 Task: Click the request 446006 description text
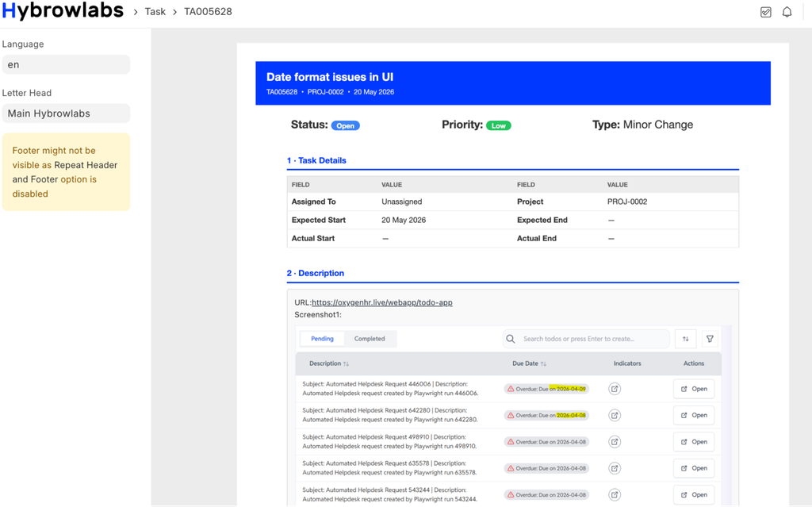pyautogui.click(x=390, y=389)
